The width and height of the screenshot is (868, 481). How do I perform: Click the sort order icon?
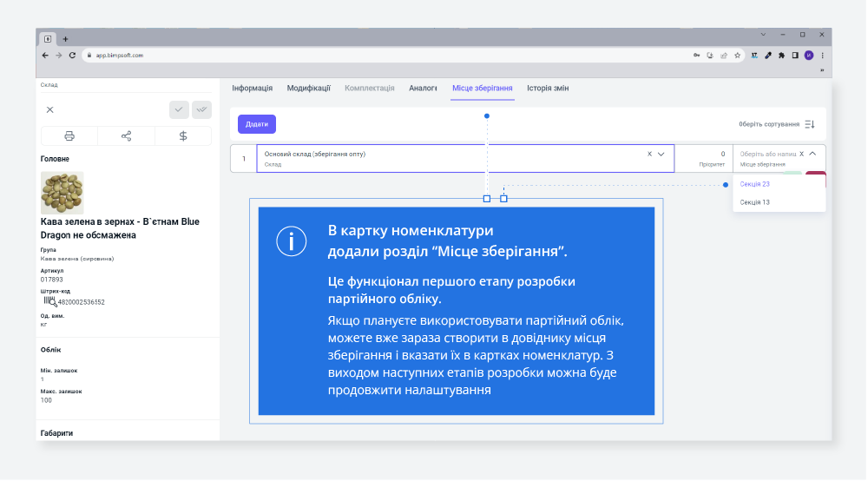809,124
